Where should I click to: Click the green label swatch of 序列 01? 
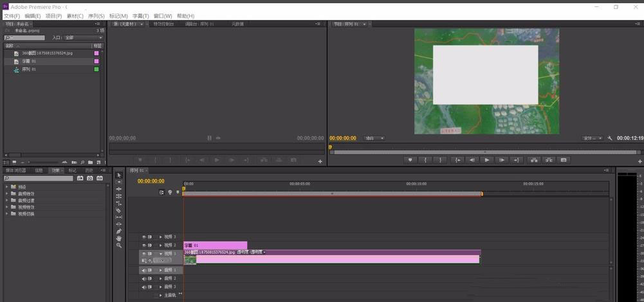[97, 69]
